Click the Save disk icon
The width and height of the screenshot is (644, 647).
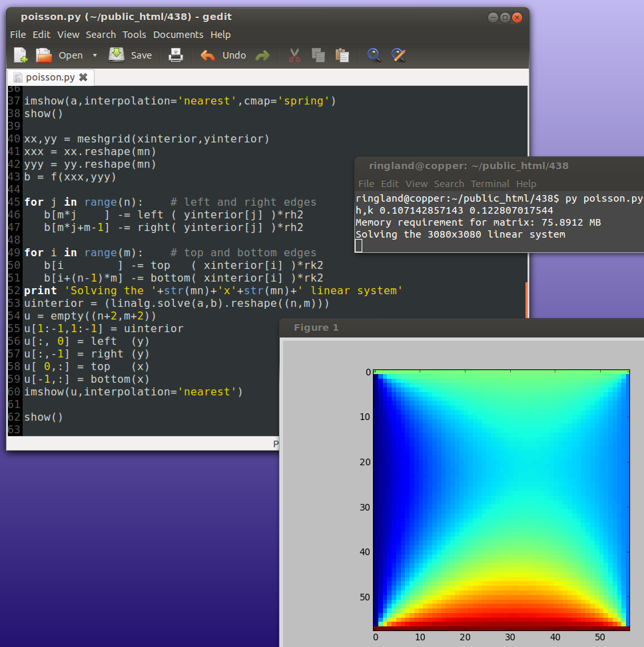117,55
